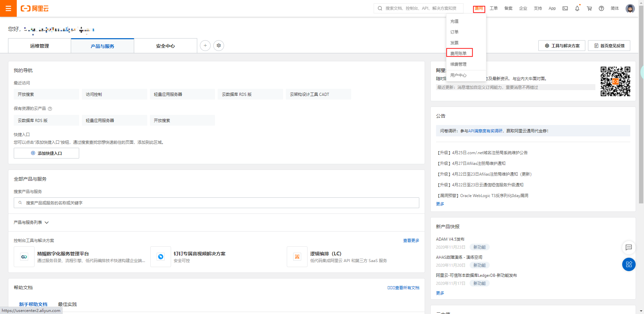This screenshot has width=644, height=314.
Task: Click 查看所有文档 link
Action: pos(404,288)
